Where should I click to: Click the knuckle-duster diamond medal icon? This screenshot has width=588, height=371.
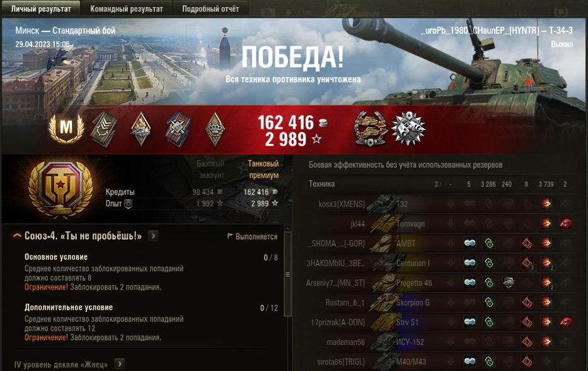point(215,129)
